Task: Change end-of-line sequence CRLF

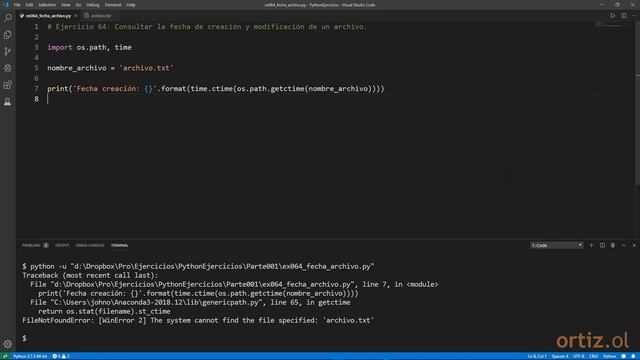Action: point(594,356)
